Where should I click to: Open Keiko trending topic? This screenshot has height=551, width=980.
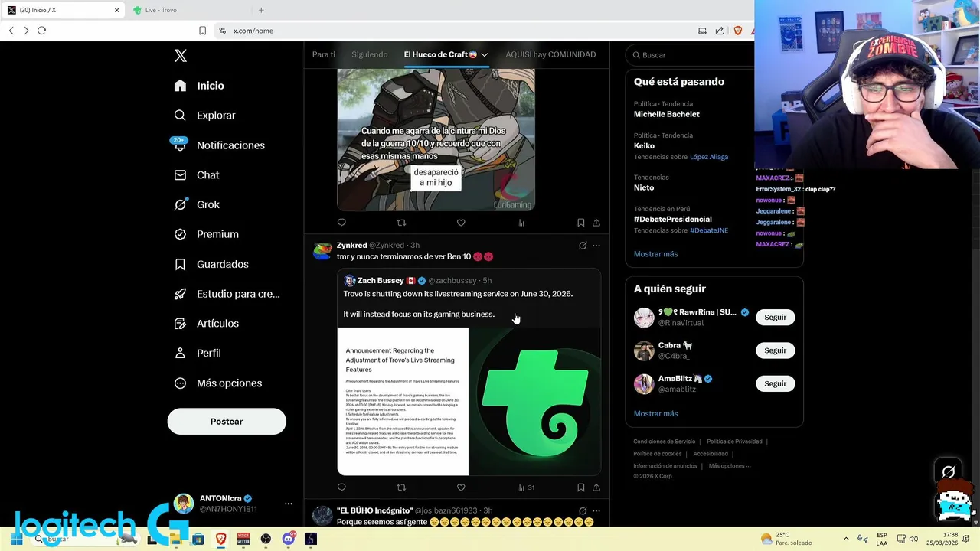pyautogui.click(x=644, y=145)
